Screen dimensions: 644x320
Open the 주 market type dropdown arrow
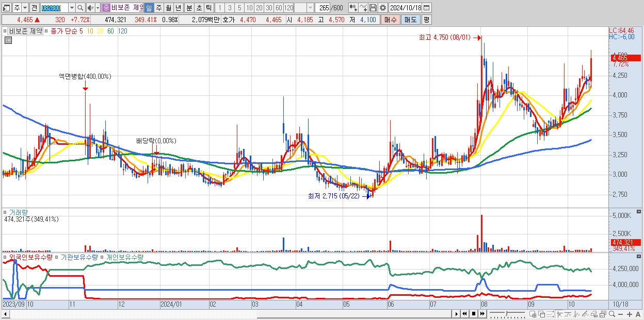tap(25, 8)
